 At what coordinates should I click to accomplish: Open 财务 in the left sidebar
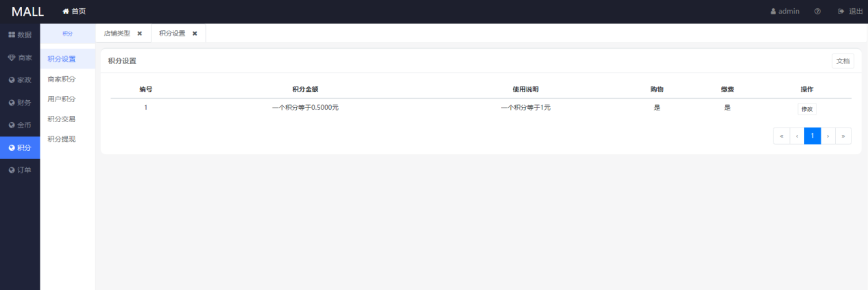click(20, 103)
